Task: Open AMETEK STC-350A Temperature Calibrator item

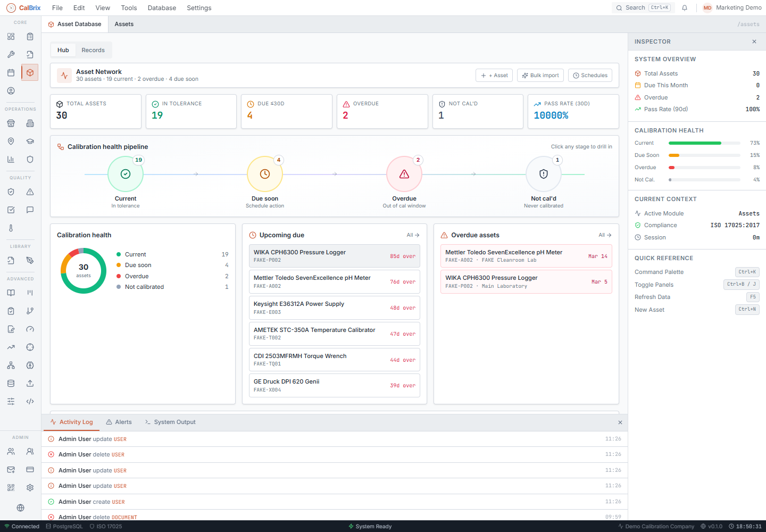Action: click(335, 334)
